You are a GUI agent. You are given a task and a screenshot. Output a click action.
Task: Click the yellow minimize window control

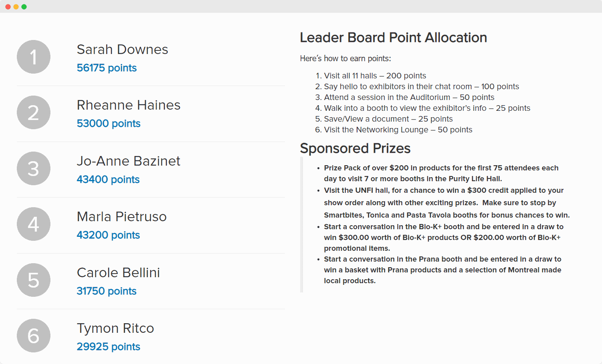pyautogui.click(x=16, y=6)
